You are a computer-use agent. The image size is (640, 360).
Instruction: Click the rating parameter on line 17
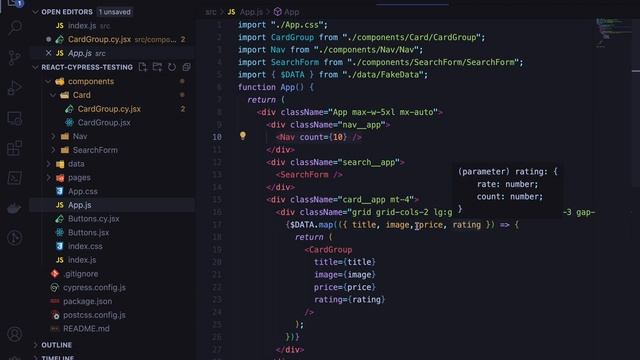[467, 224]
